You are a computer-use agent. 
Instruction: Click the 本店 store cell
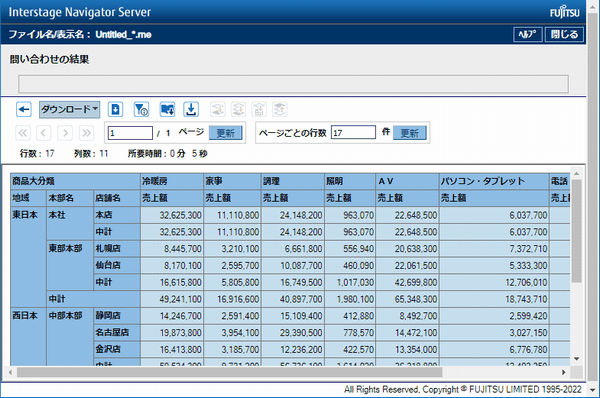(117, 215)
